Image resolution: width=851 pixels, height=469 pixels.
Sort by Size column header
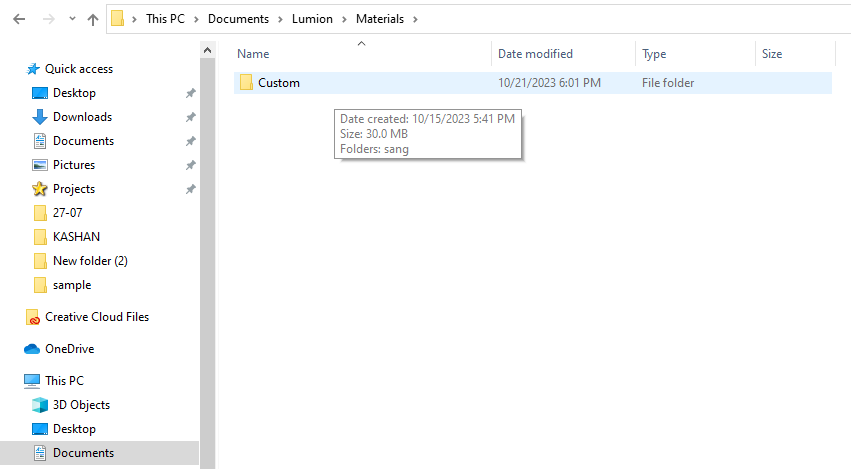tap(772, 54)
